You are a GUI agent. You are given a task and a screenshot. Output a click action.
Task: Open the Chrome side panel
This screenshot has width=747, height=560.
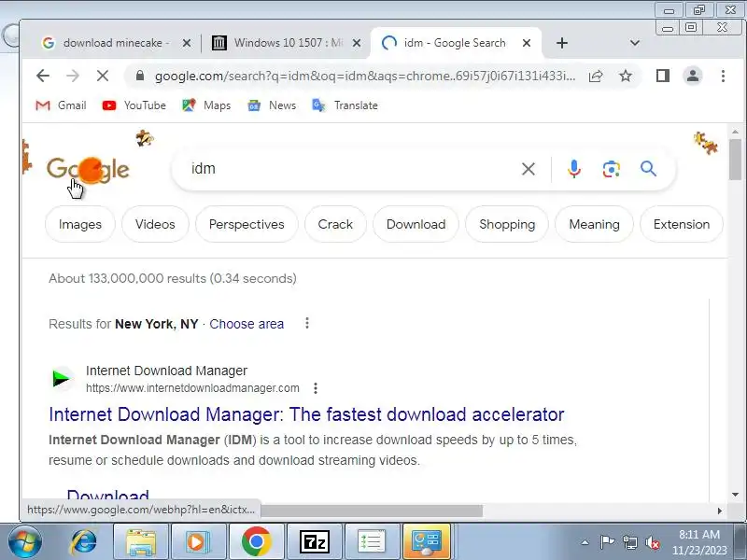(663, 76)
